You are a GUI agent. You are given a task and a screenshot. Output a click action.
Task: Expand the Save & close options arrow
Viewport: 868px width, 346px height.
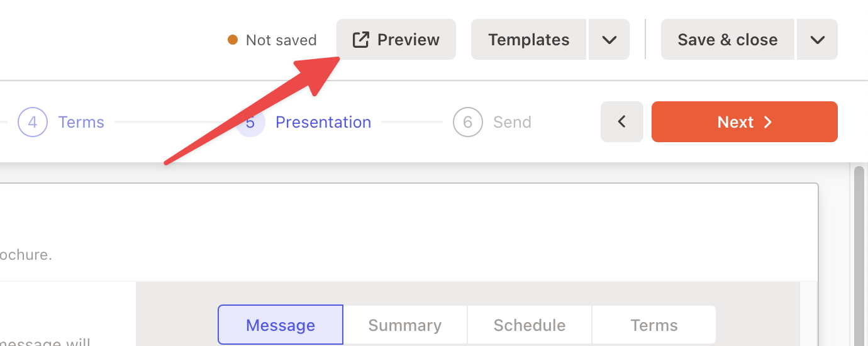pos(817,40)
